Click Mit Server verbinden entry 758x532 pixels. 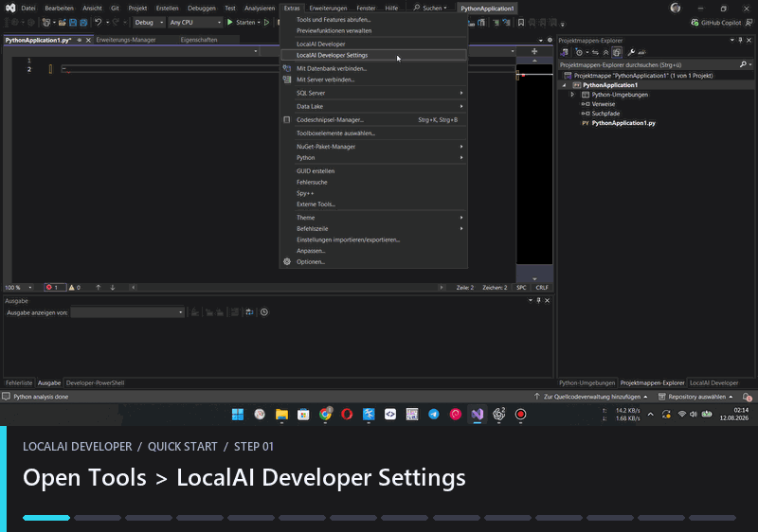pyautogui.click(x=373, y=80)
